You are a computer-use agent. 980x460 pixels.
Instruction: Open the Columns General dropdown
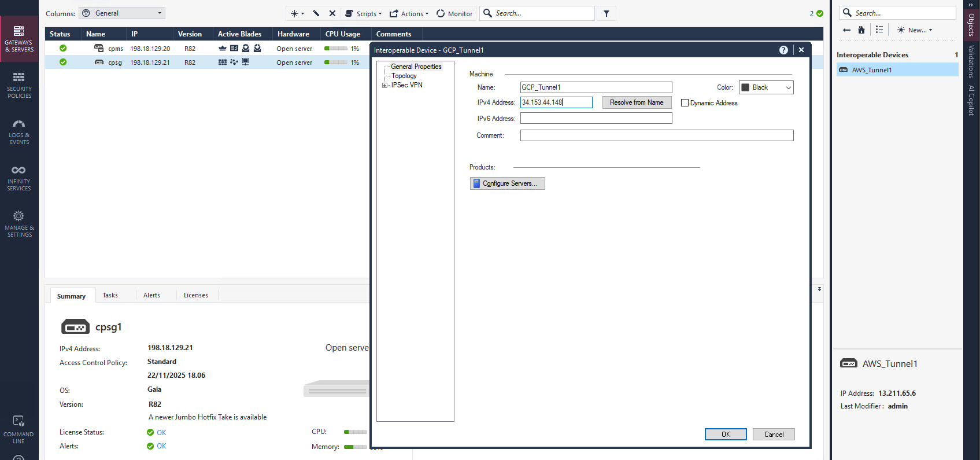click(122, 13)
